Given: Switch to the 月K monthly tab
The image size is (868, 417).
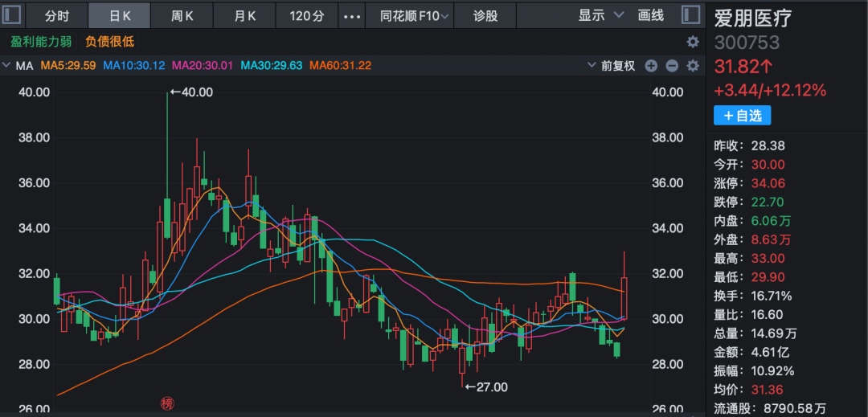Looking at the screenshot, I should click(x=244, y=15).
